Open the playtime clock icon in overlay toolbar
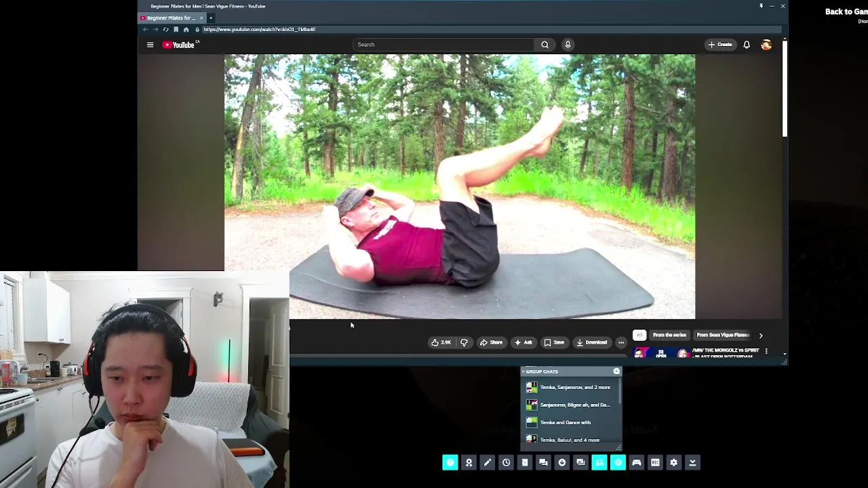 506,462
